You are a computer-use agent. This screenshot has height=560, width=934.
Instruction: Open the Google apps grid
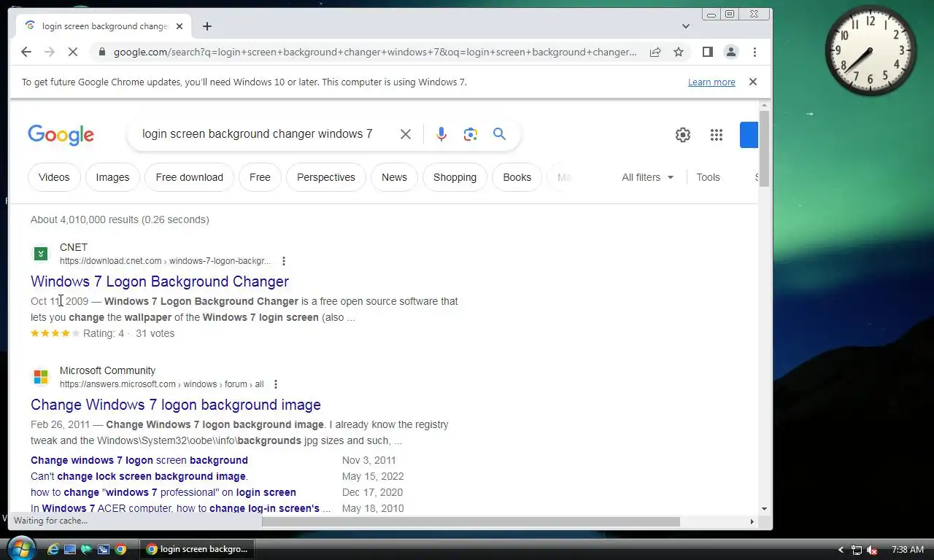[x=717, y=135]
